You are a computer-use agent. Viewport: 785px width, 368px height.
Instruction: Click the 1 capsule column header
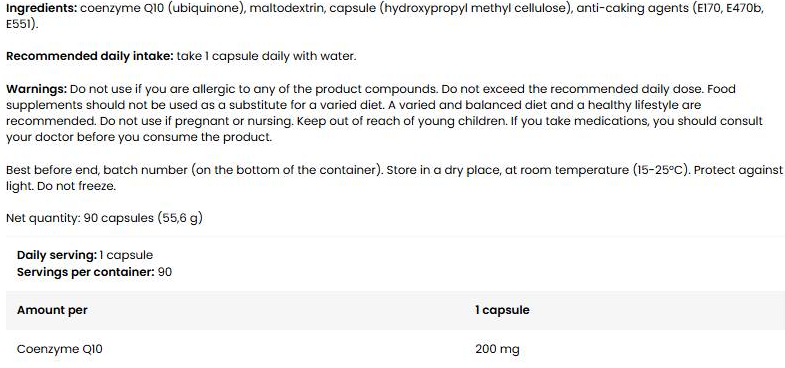point(502,310)
